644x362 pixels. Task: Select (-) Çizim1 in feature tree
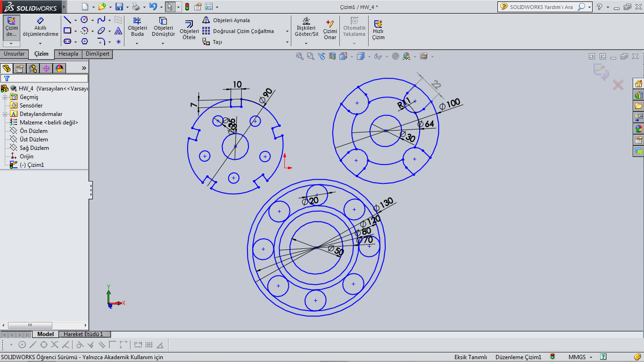tap(27, 165)
